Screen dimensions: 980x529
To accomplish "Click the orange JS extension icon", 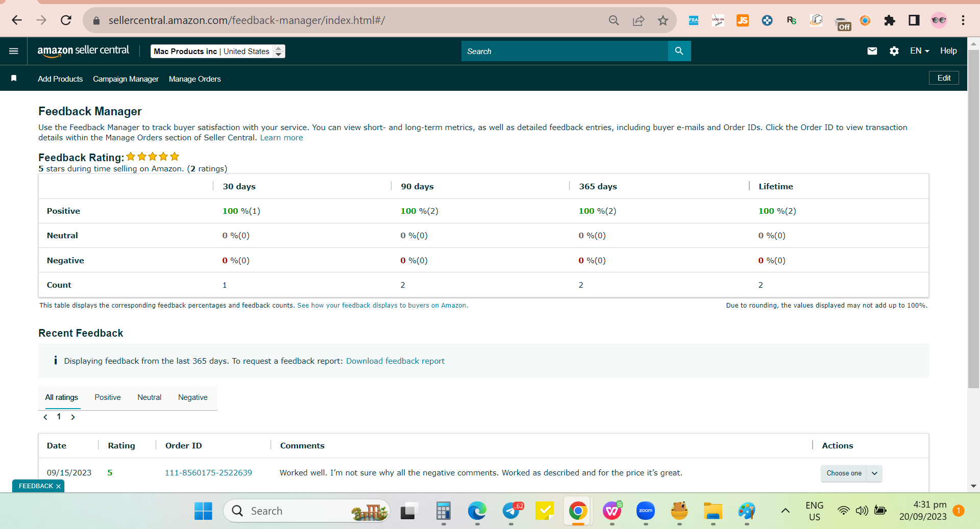I will tap(743, 20).
